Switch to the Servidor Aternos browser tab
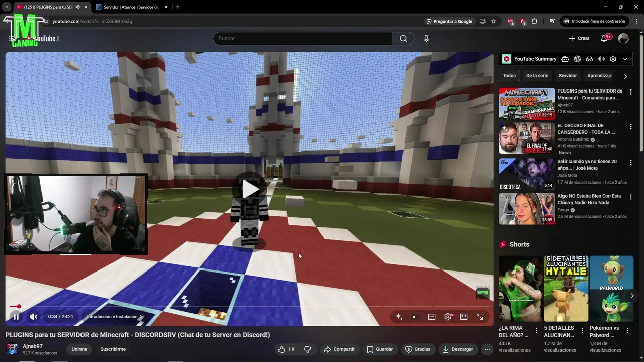The height and width of the screenshot is (362, 644). coord(131,7)
